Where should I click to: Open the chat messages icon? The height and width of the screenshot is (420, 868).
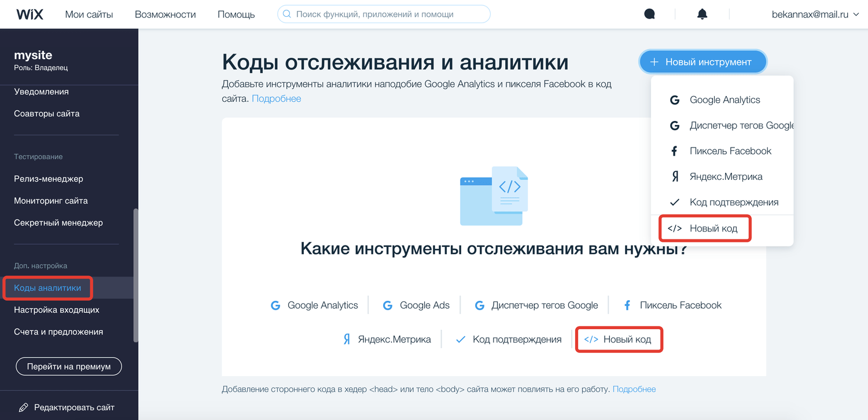[649, 14]
